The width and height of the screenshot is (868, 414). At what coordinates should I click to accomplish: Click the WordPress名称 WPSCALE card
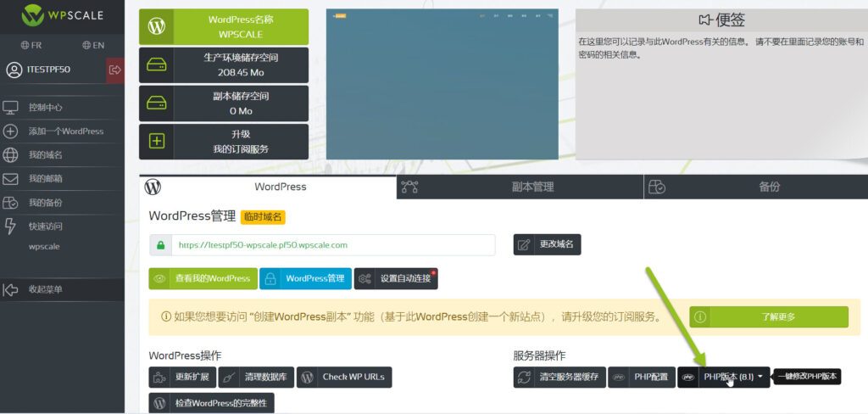point(224,26)
